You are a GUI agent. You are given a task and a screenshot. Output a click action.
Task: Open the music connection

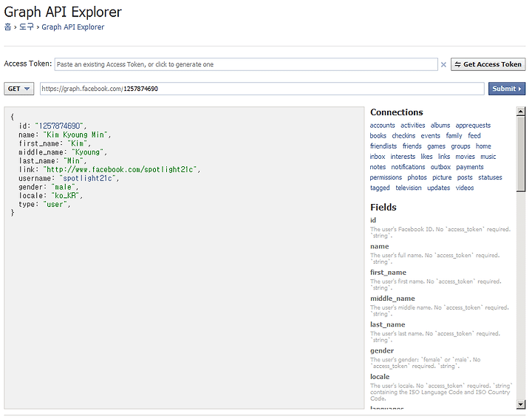(x=488, y=157)
